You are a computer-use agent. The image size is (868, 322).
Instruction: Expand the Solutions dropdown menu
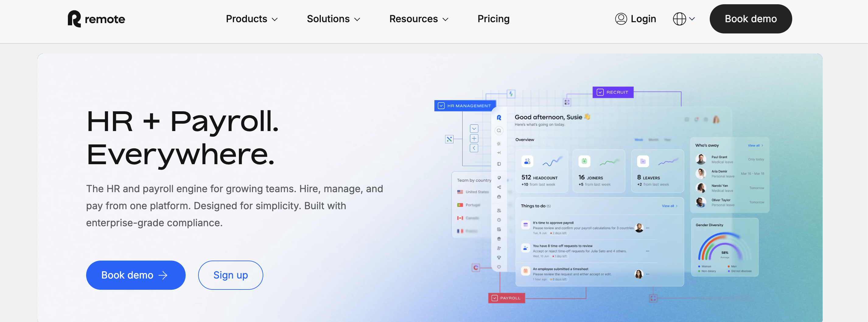click(333, 19)
